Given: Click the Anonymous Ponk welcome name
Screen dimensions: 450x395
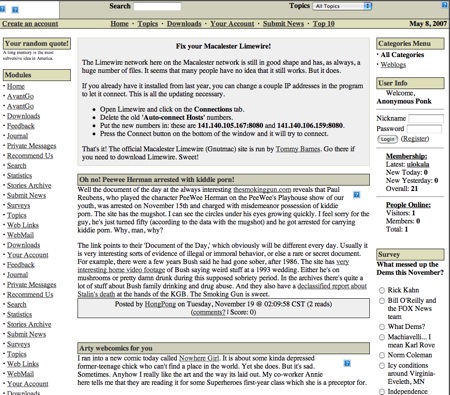Looking at the screenshot, I should [x=404, y=101].
